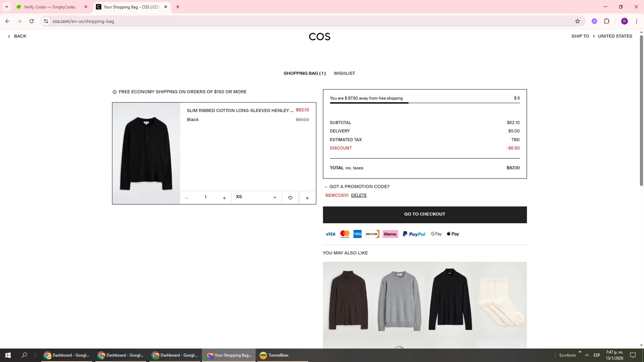
Task: Switch to the Your Shopping Bag taskbar window
Action: tap(229, 355)
